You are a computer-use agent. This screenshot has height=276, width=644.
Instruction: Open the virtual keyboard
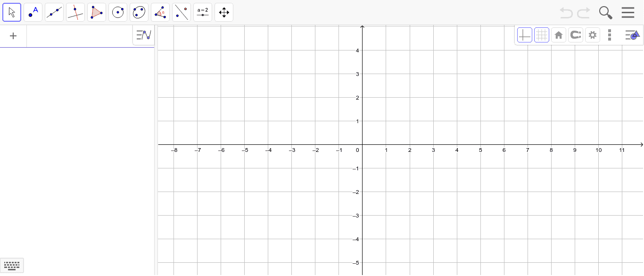point(12,266)
